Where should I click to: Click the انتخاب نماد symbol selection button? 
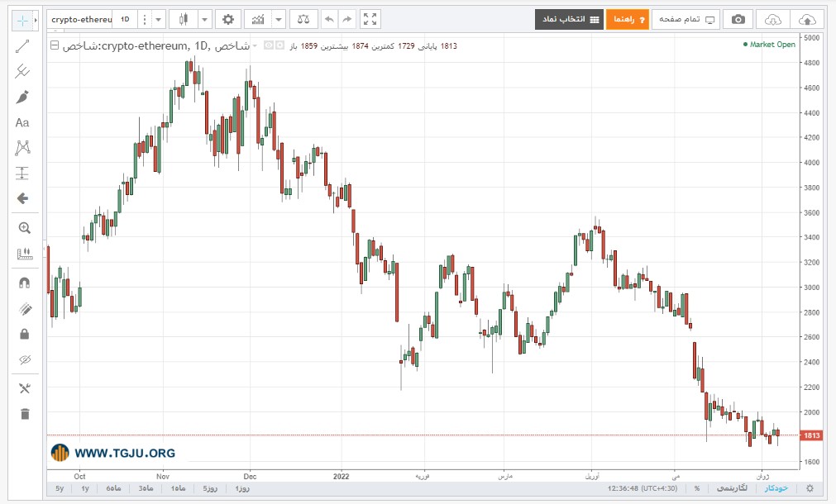click(570, 19)
